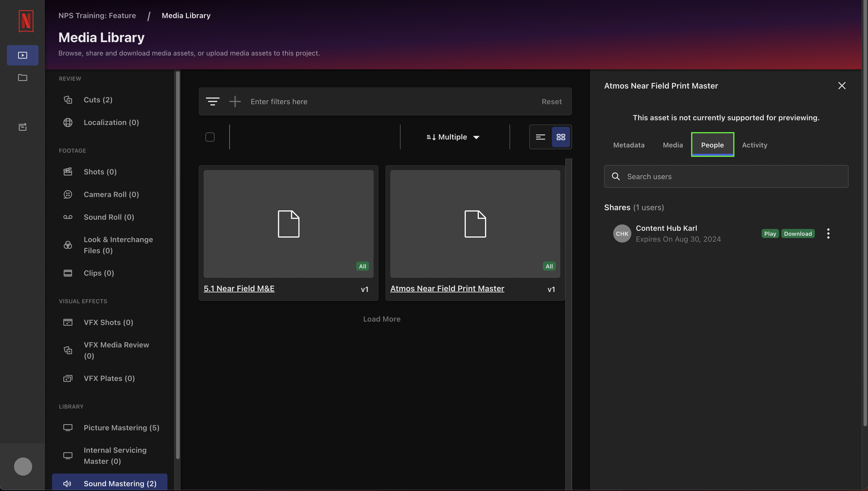Screen dimensions: 868x491
Task: Open the filter lines icon
Action: click(x=213, y=101)
